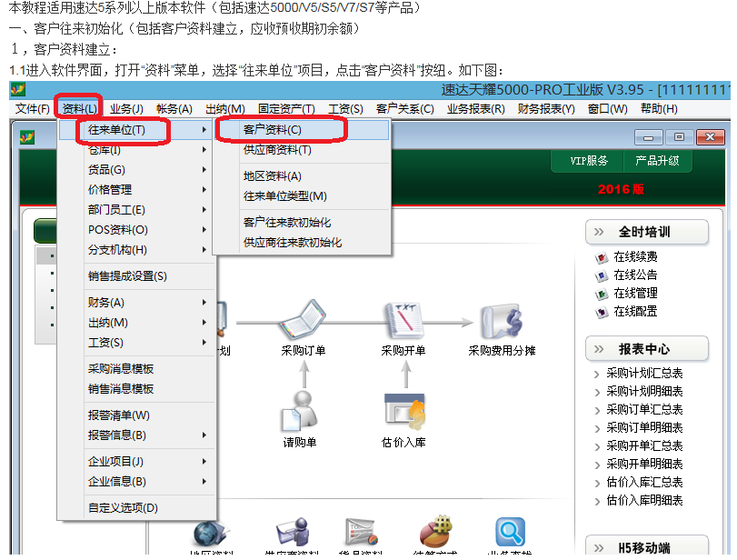Click the 采购费用分摊 cost allocation icon
This screenshot has width=737, height=560.
pos(502,320)
